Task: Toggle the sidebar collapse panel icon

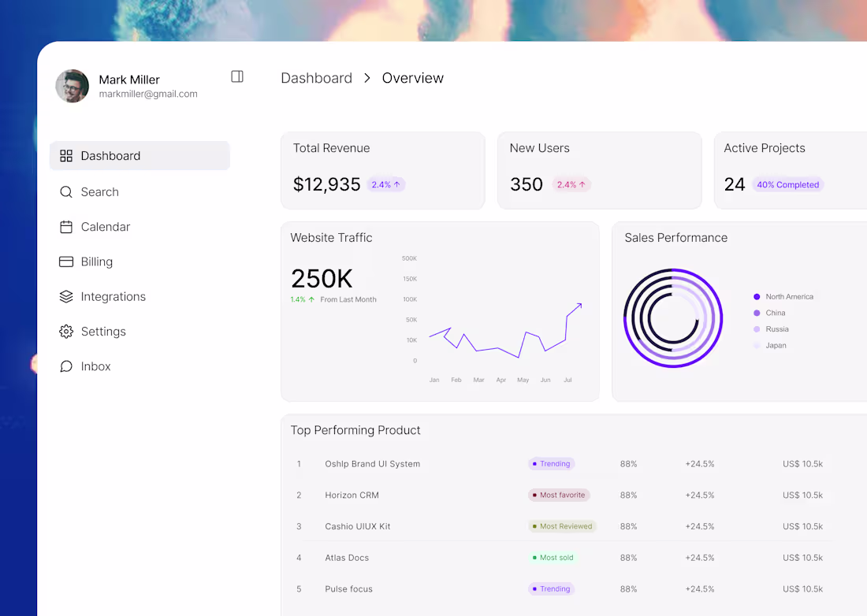Action: pyautogui.click(x=237, y=76)
